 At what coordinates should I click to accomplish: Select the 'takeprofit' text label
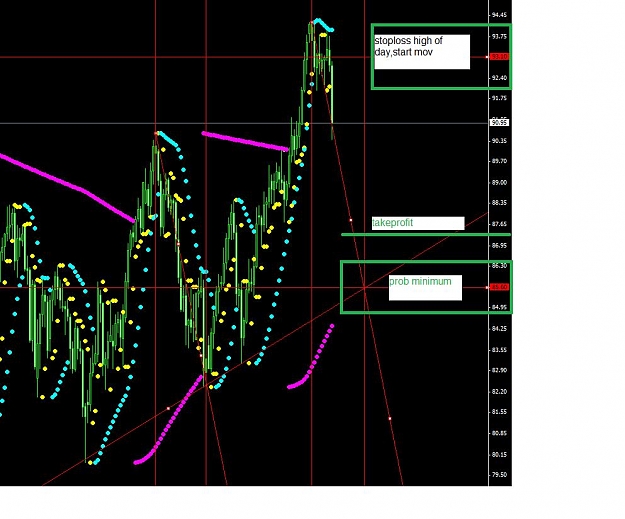click(393, 223)
